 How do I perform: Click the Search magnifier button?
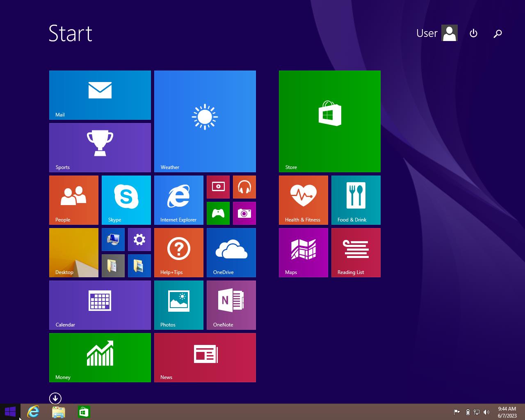(498, 33)
